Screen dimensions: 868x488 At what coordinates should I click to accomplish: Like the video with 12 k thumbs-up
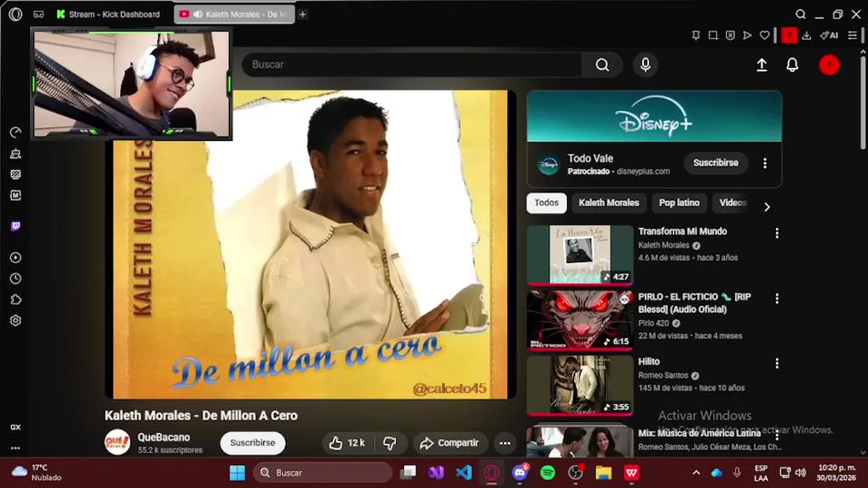pyautogui.click(x=347, y=443)
